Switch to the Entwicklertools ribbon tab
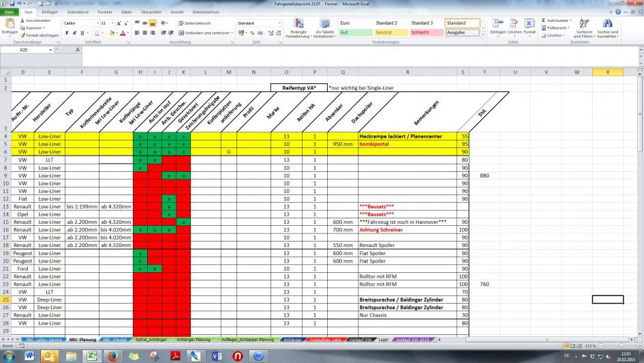 [x=206, y=12]
